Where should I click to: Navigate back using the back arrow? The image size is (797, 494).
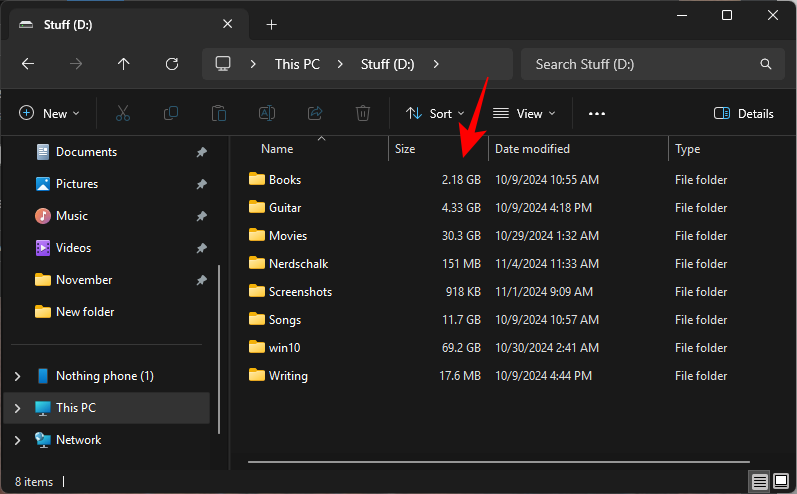[x=28, y=64]
